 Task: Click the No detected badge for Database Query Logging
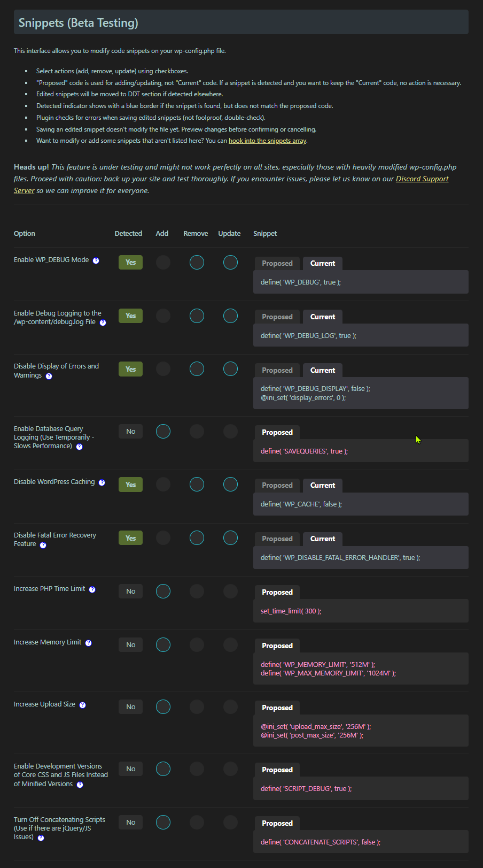130,431
